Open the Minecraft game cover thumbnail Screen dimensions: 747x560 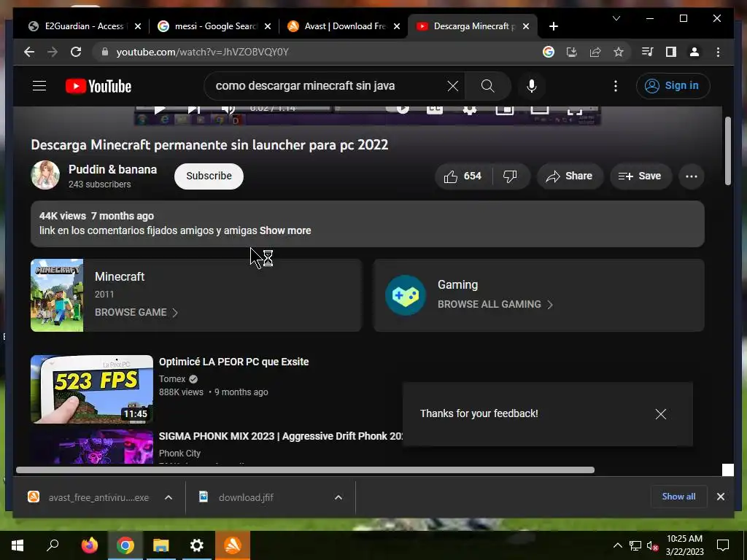(x=57, y=295)
